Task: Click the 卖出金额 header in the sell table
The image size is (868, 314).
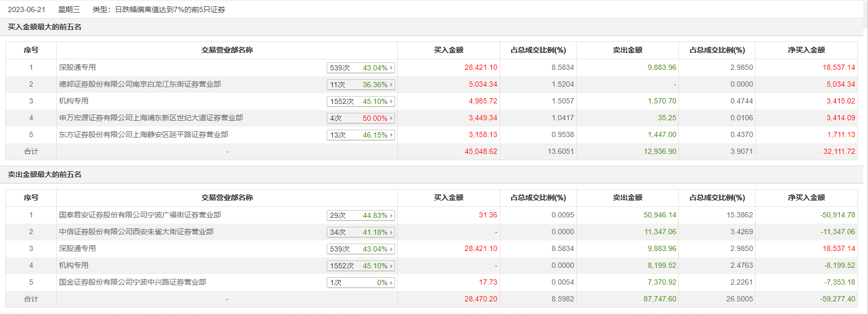Action: pos(627,197)
